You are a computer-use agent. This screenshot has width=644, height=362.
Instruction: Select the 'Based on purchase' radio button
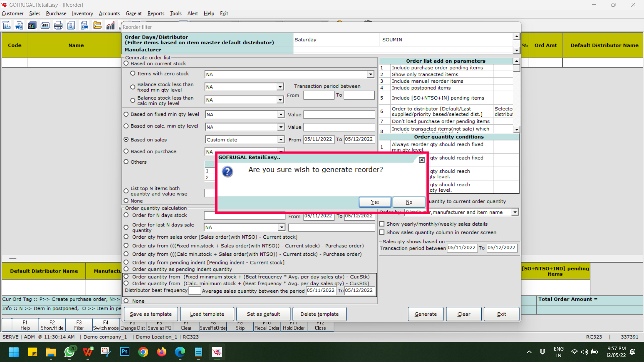pyautogui.click(x=126, y=151)
